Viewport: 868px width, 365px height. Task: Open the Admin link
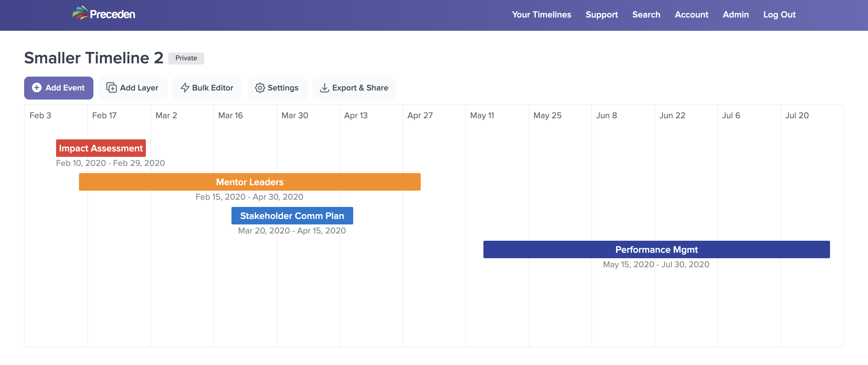[736, 14]
